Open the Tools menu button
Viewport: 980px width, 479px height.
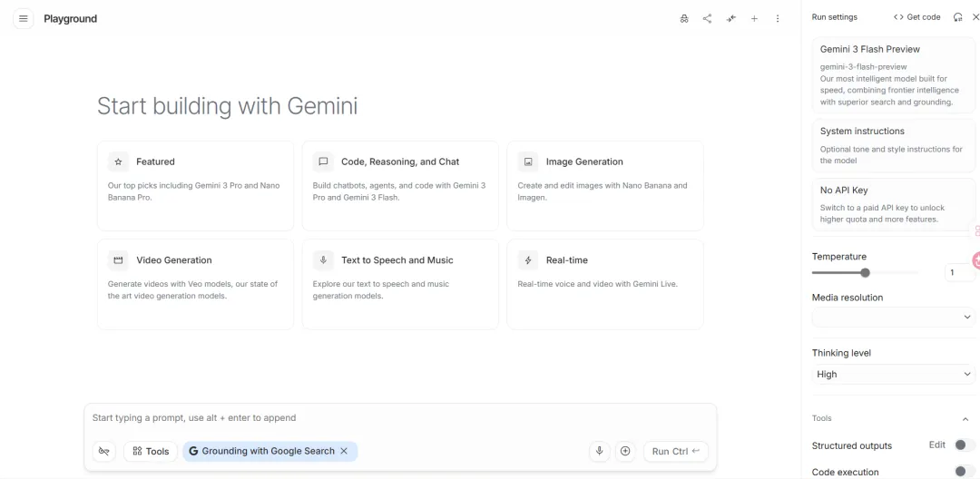(151, 451)
